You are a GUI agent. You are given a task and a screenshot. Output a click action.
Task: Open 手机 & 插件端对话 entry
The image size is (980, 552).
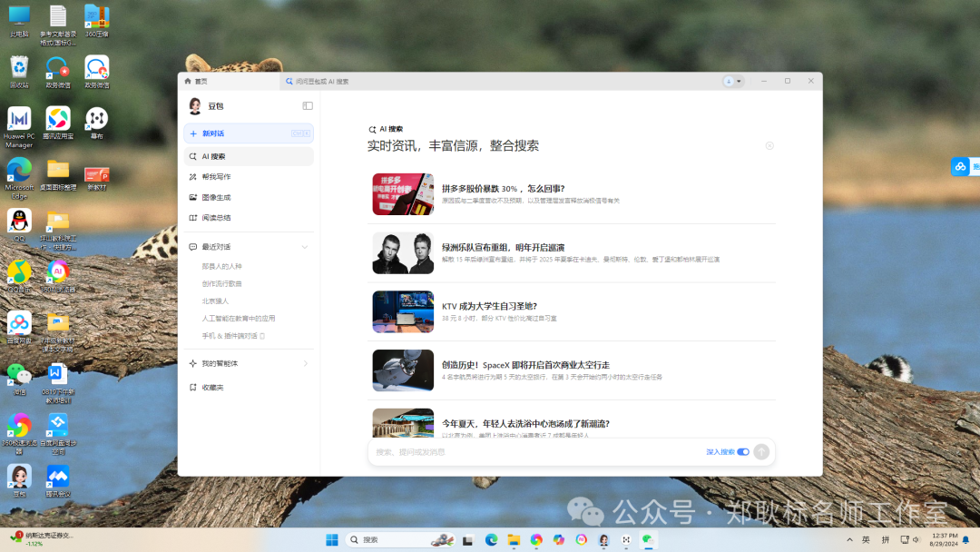click(233, 336)
